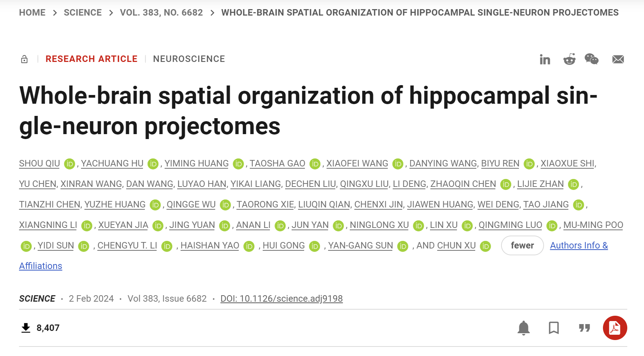Screen dimensions: 644x356
Task: Share article via WeChat
Action: [592, 59]
